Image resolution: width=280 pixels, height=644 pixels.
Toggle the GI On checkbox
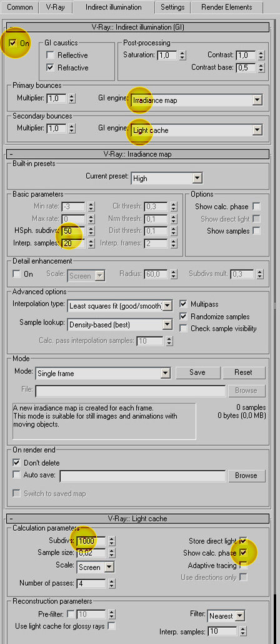tap(14, 43)
